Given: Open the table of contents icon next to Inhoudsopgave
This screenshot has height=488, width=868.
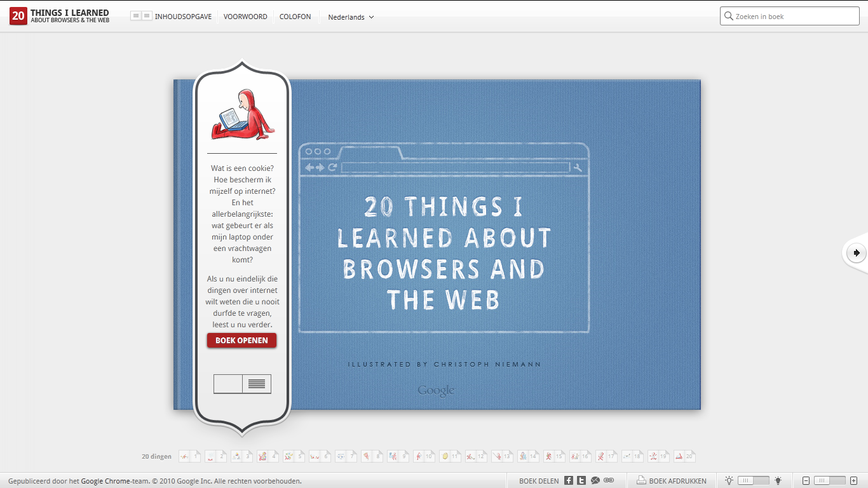Looking at the screenshot, I should click(141, 16).
